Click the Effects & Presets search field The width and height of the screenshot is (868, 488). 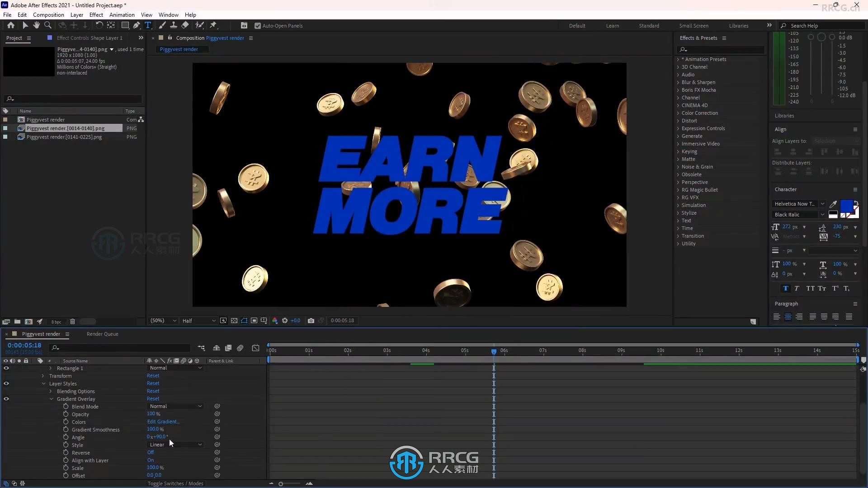pyautogui.click(x=721, y=49)
